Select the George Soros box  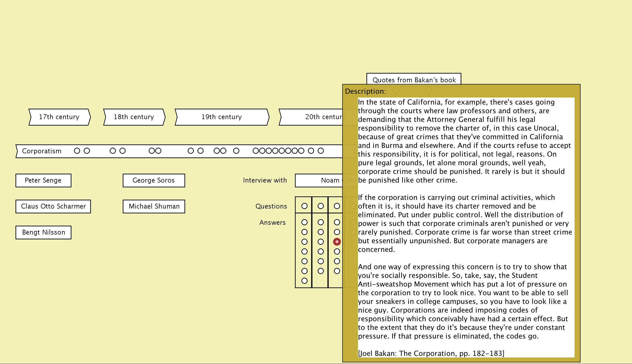click(x=154, y=180)
